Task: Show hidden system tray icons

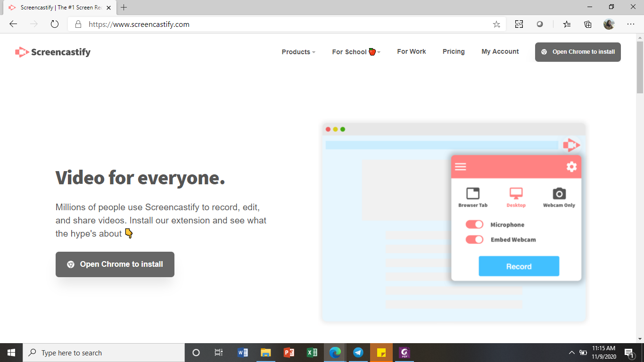Action: tap(572, 353)
